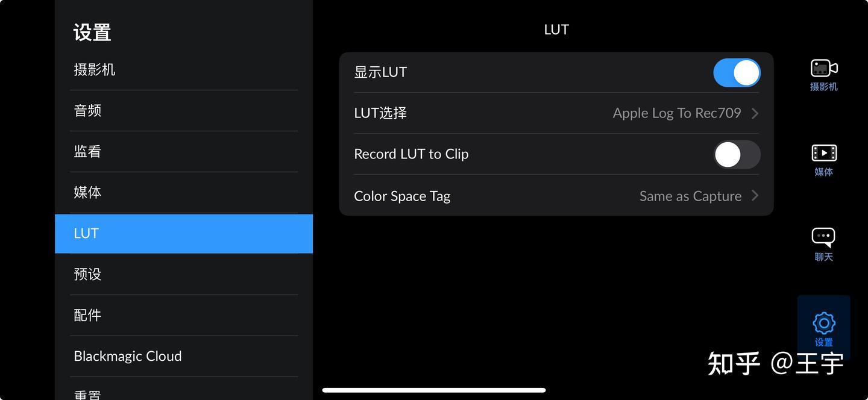Enable Record LUT to Clip
This screenshot has width=868, height=400.
[737, 154]
